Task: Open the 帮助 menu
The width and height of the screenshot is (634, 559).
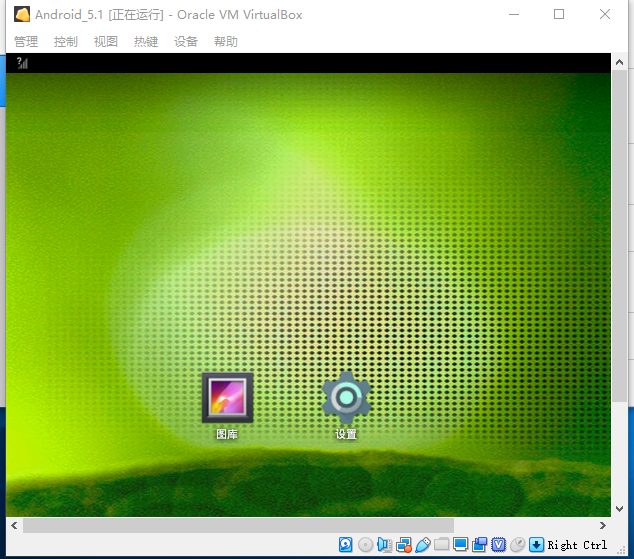Action: 226,41
